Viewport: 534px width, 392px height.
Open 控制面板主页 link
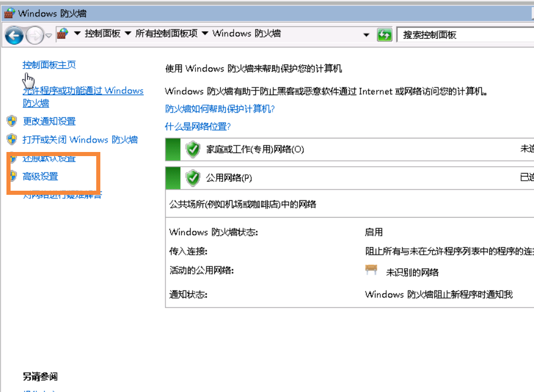click(49, 65)
